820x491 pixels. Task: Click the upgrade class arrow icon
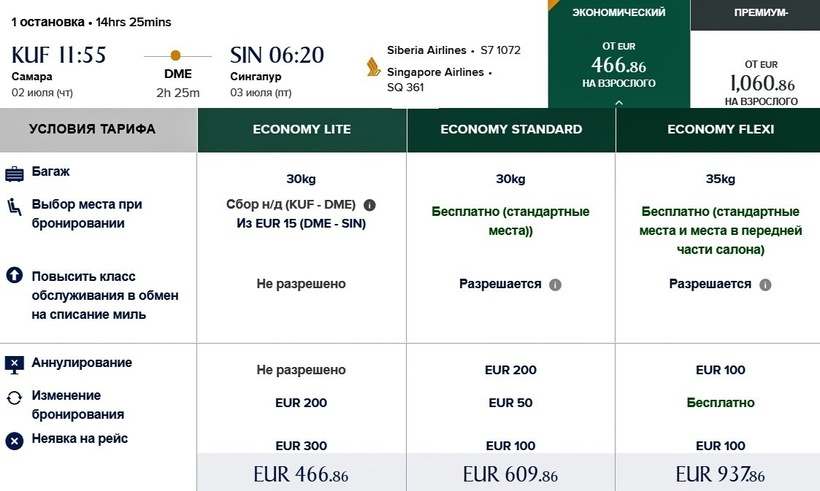tap(15, 274)
